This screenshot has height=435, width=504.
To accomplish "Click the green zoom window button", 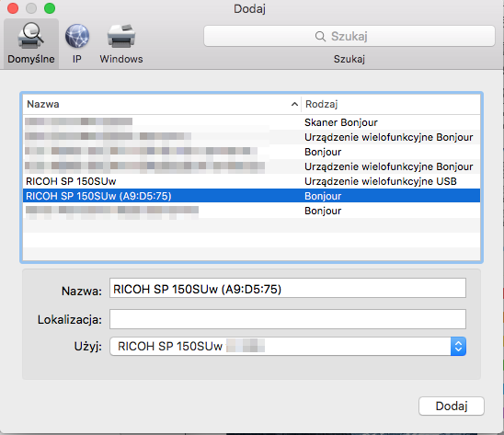I will (x=50, y=8).
